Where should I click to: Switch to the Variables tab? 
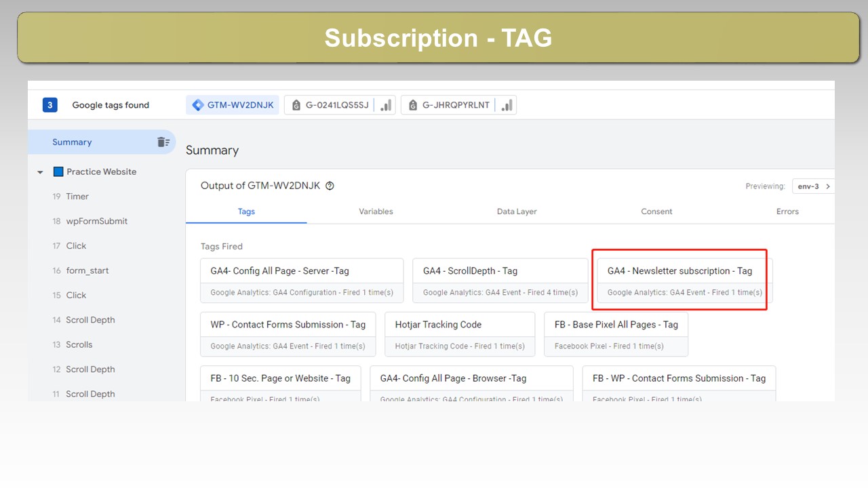point(376,211)
